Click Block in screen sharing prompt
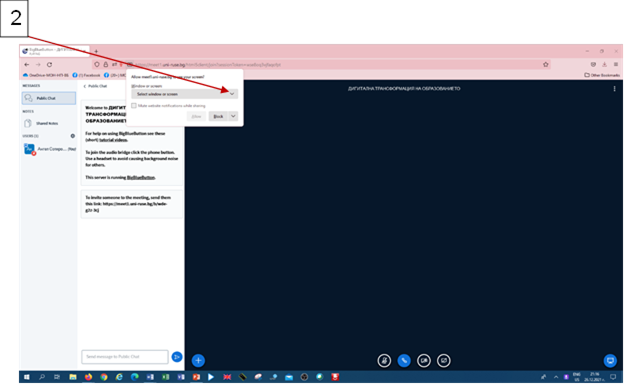This screenshot has height=385, width=625. (218, 116)
